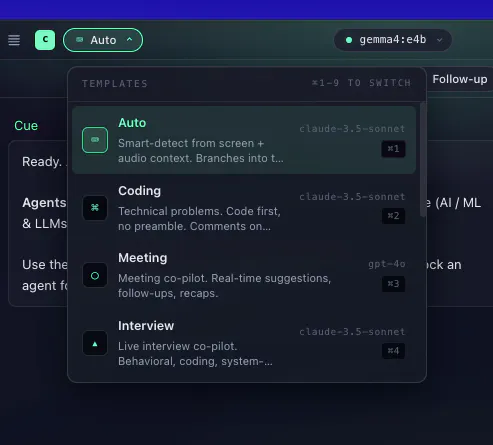Screen dimensions: 493x445
Task: Click claude-3.5-sonnet label on Interview row
Action: [352, 332]
